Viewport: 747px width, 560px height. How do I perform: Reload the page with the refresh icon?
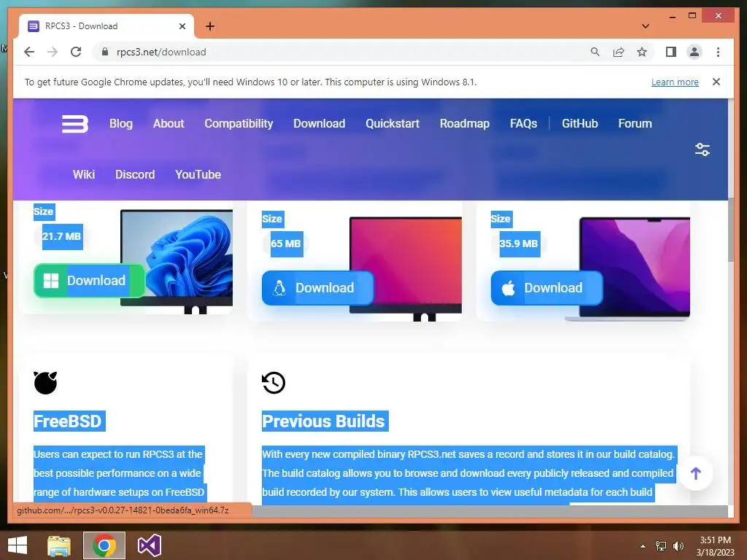(76, 52)
